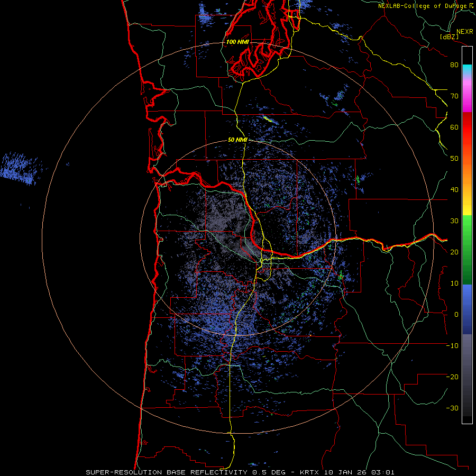This screenshot has height=476, width=476.
Task: Click the "100 NMI" range ring label
Action: [x=237, y=42]
